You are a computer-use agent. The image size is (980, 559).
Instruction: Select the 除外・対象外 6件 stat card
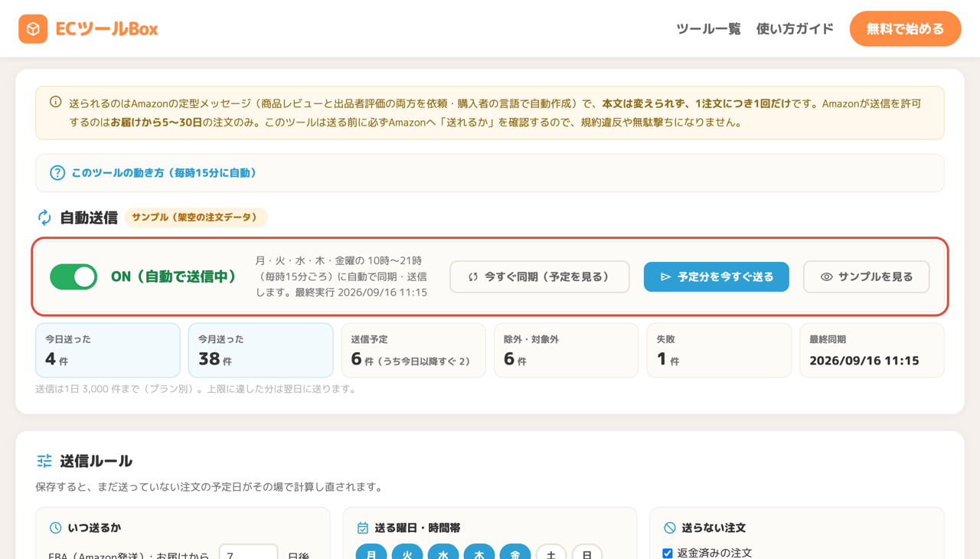point(567,351)
